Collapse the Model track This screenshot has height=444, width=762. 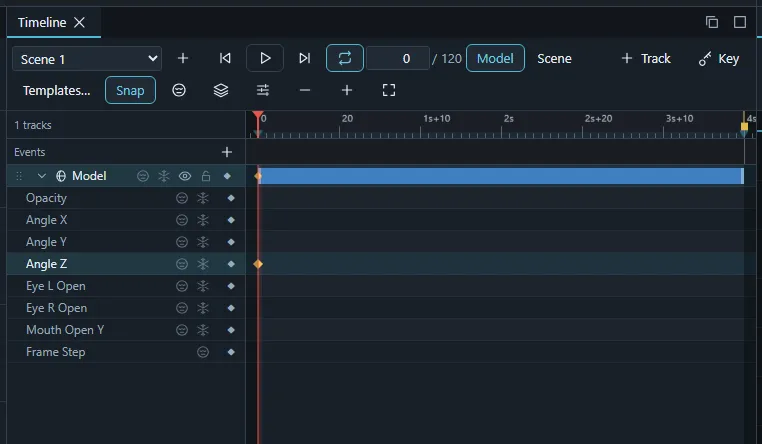pos(42,176)
